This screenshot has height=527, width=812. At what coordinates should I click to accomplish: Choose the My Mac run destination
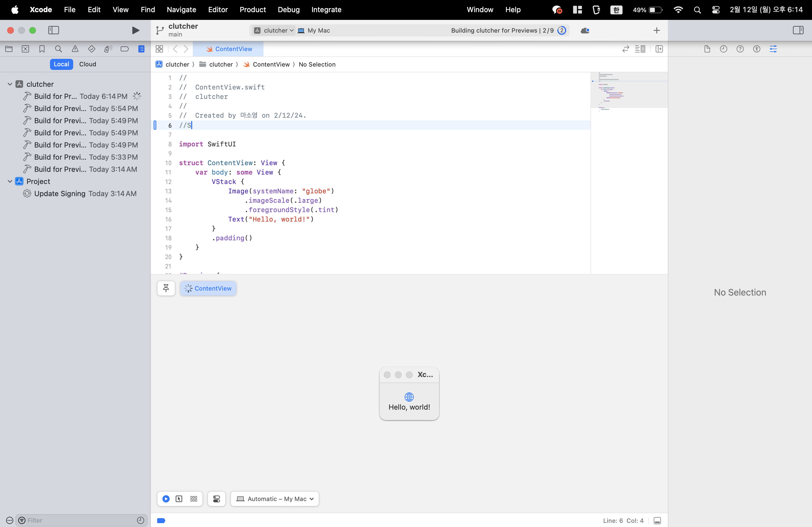[314, 30]
